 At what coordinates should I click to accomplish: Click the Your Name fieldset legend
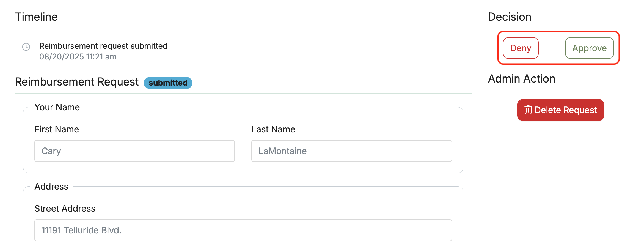(x=57, y=107)
